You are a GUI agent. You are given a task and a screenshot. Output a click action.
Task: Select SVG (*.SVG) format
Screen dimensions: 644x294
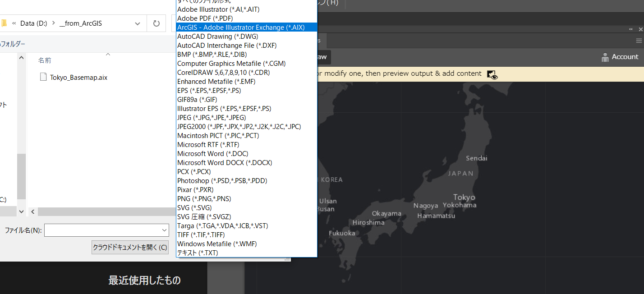click(247, 207)
